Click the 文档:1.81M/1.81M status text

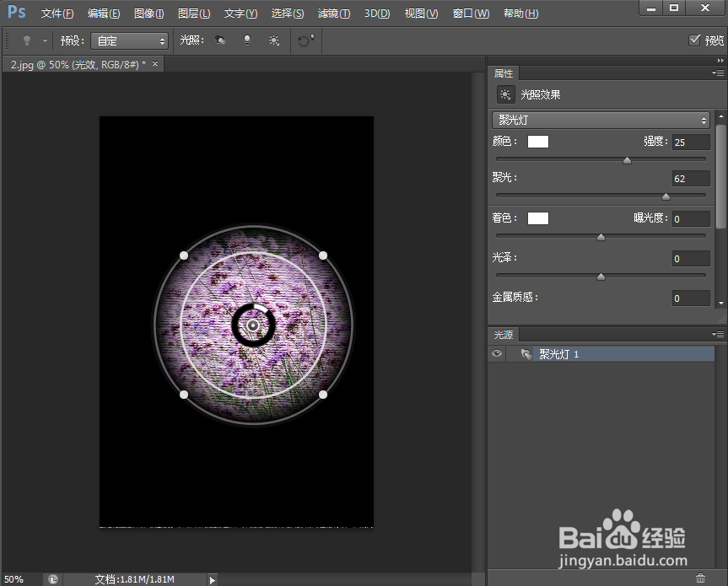click(x=135, y=579)
